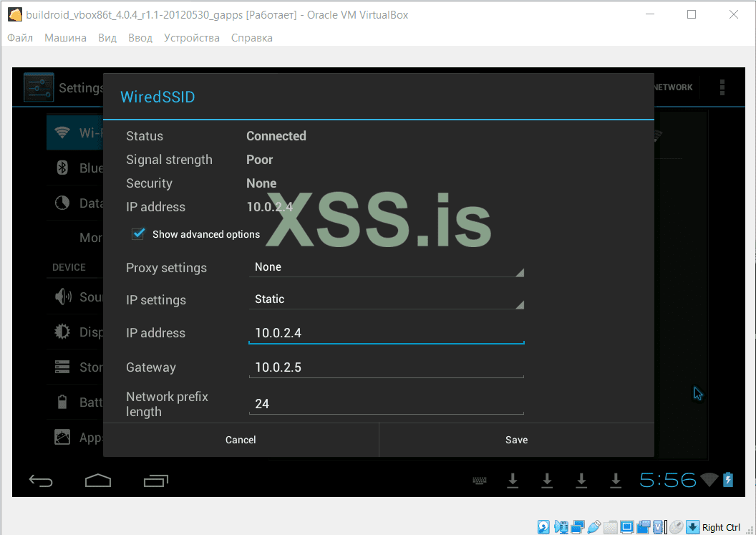The height and width of the screenshot is (535, 756).
Task: Select Battery icon in settings sidebar
Action: pyautogui.click(x=62, y=402)
